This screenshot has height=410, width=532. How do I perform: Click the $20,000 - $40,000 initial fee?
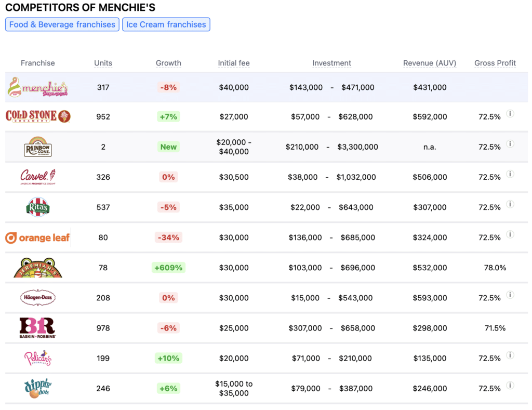coord(234,147)
